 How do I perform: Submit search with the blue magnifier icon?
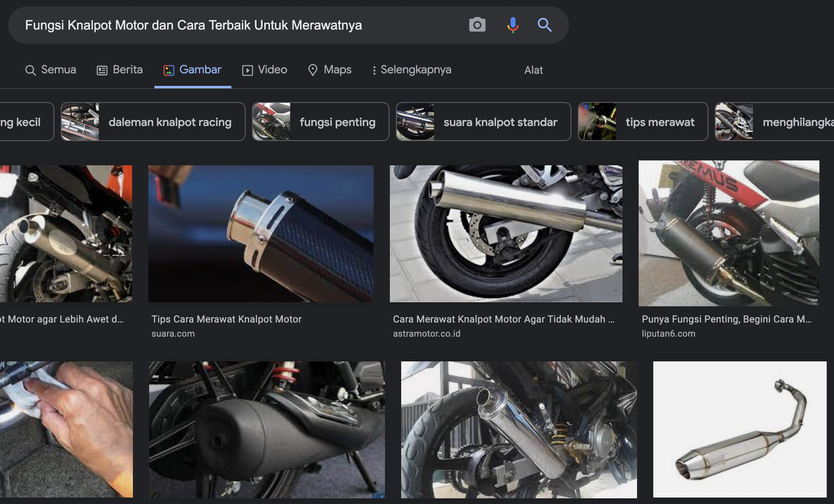pos(544,25)
